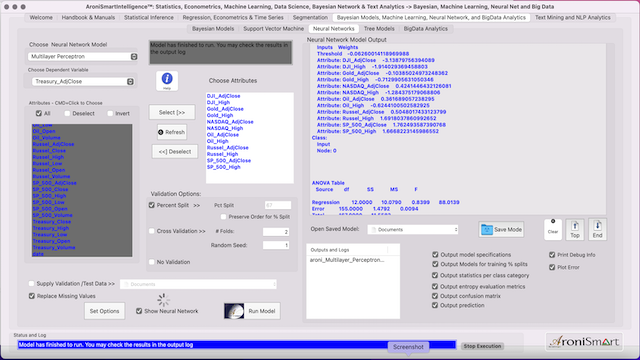Image resolution: width=640 pixels, height=360 pixels.
Task: Check the Deselect attributes checkbox
Action: (x=67, y=113)
